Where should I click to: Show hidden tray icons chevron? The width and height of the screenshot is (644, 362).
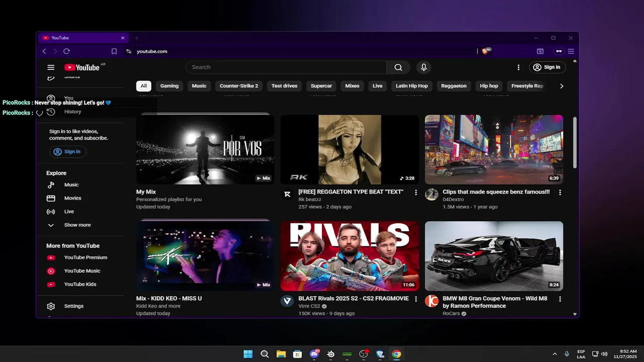coord(555,354)
